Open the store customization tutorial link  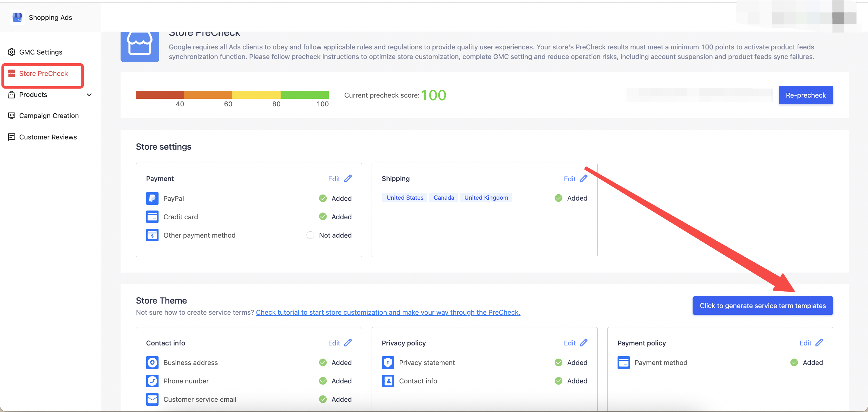(388, 312)
